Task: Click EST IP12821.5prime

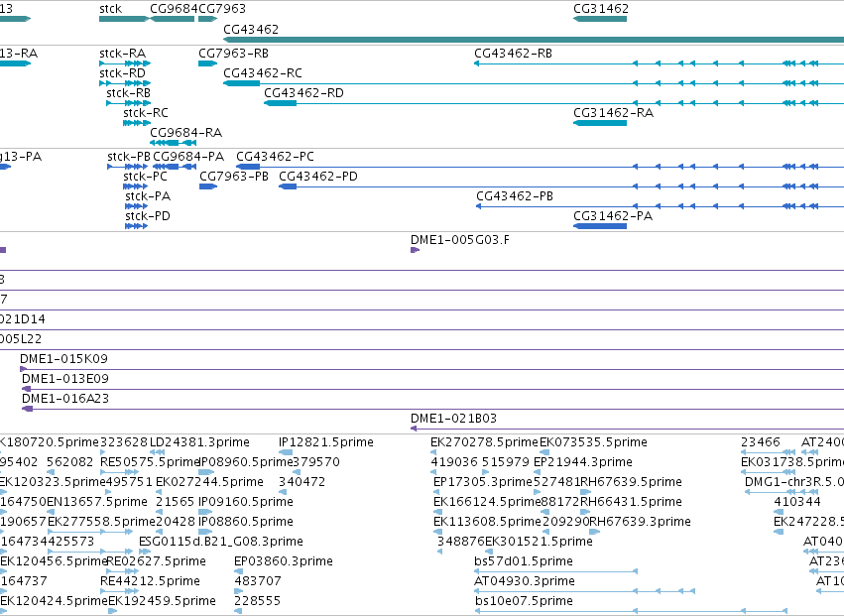Action: point(326,442)
